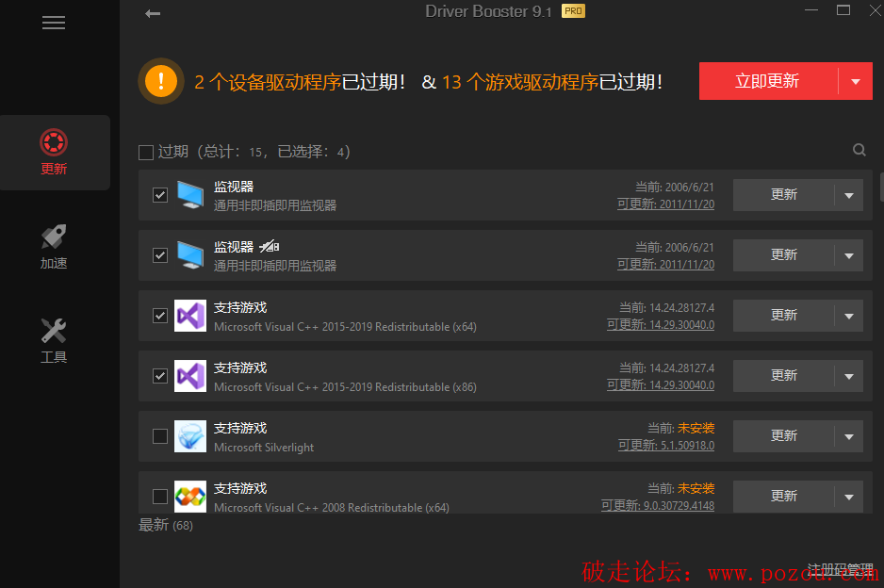Screen dimensions: 884x588
Task: Uncheck Visual C++ 2015-2019 Redistributable (x86)
Action: [160, 376]
